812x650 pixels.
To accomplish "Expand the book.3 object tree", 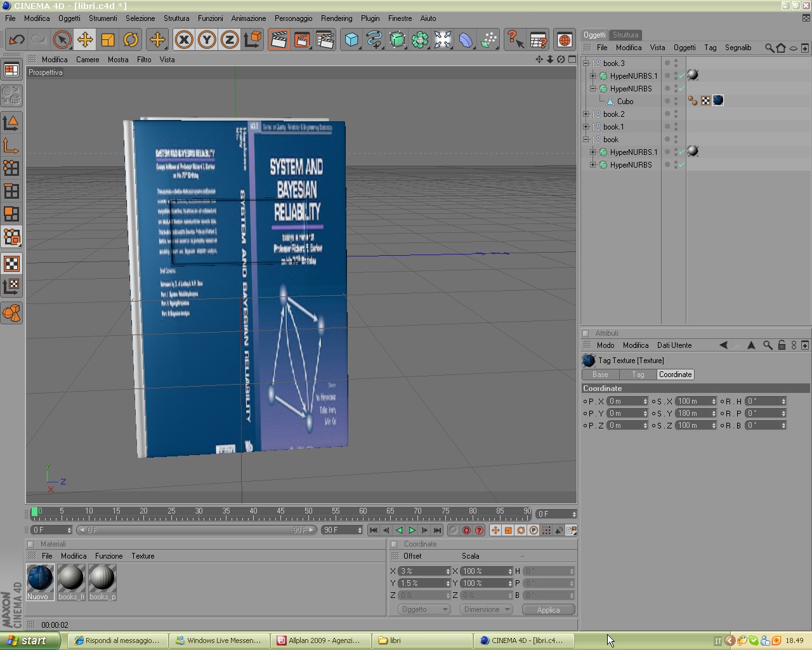I will (x=586, y=63).
